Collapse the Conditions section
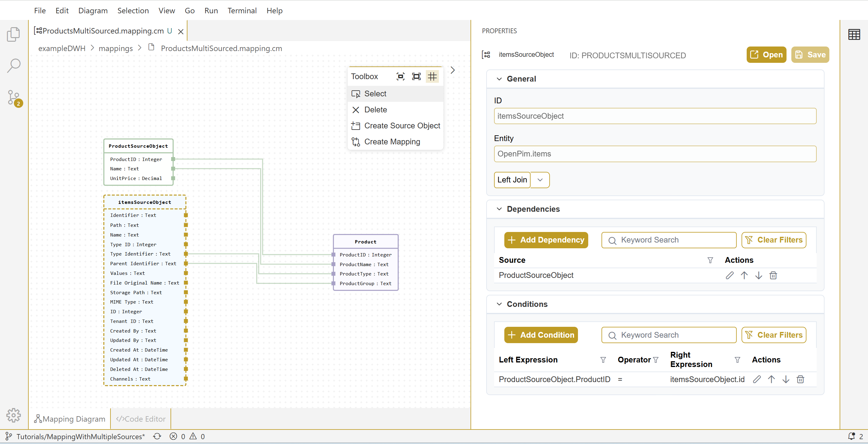The width and height of the screenshot is (868, 444). [x=499, y=304]
